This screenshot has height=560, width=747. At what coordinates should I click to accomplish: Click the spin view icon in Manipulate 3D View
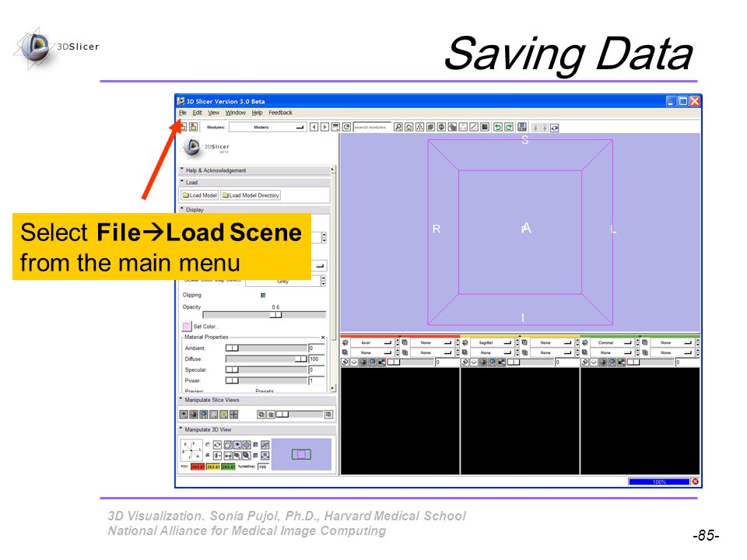217,445
